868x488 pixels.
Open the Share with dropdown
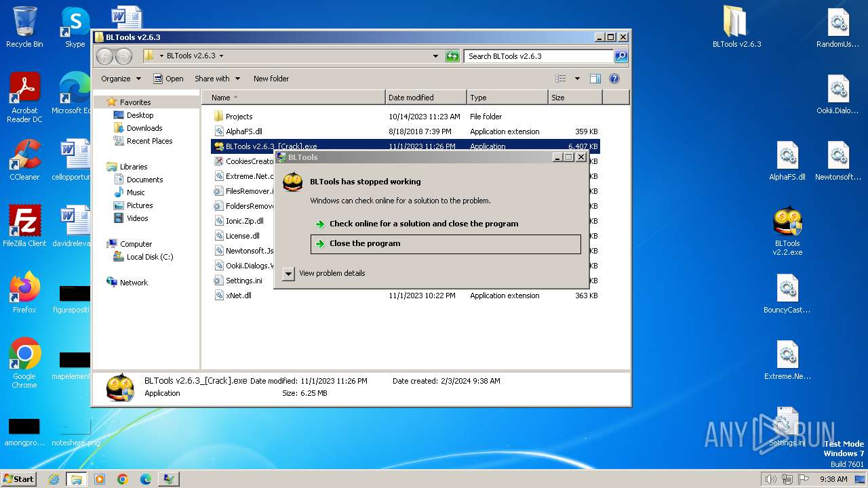(x=216, y=79)
